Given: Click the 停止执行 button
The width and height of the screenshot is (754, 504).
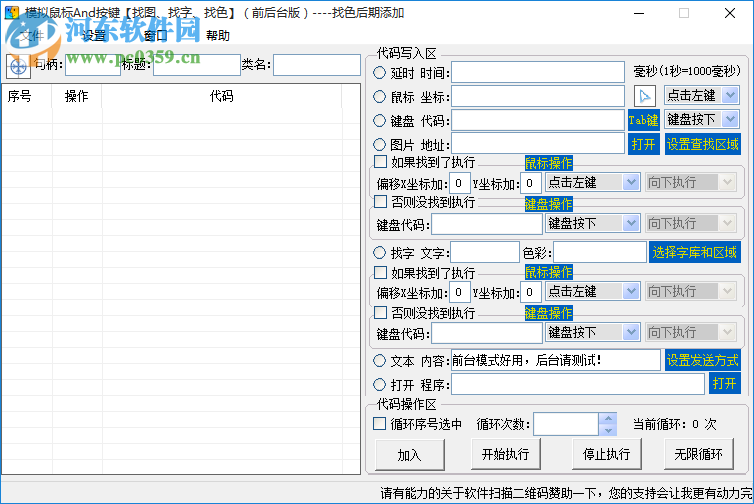Looking at the screenshot, I should (607, 454).
